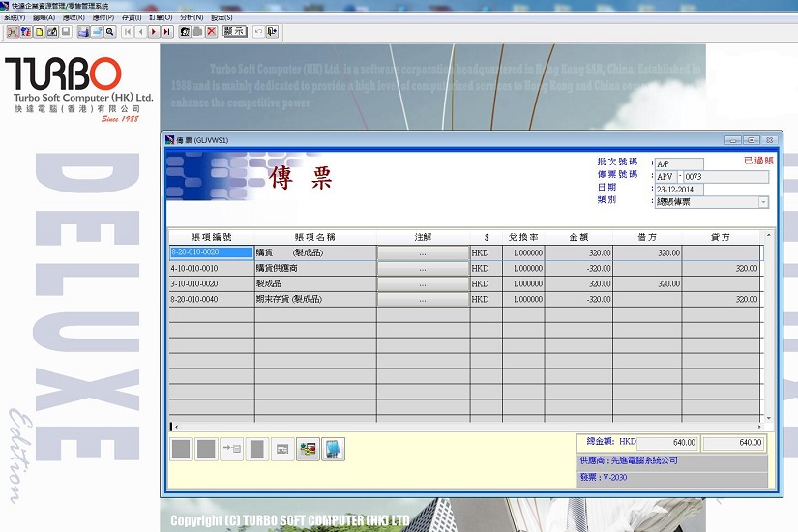Click the scissors icon in the main toolbar
This screenshot has width=798, height=532.
[x=12, y=32]
